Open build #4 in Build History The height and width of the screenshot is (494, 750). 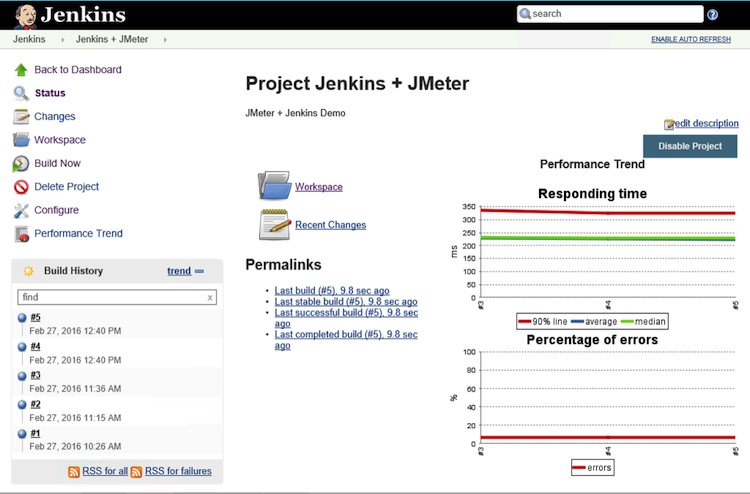(35, 347)
